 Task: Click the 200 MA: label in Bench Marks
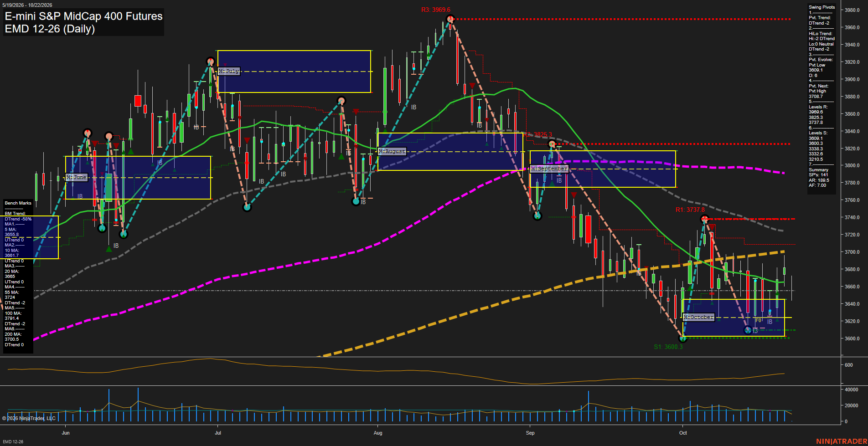[13, 334]
